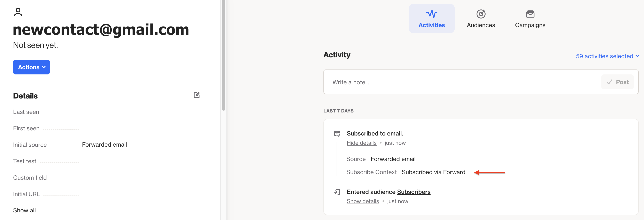The width and height of the screenshot is (644, 220).
Task: Expand Show details under Entered audience
Action: pos(363,201)
